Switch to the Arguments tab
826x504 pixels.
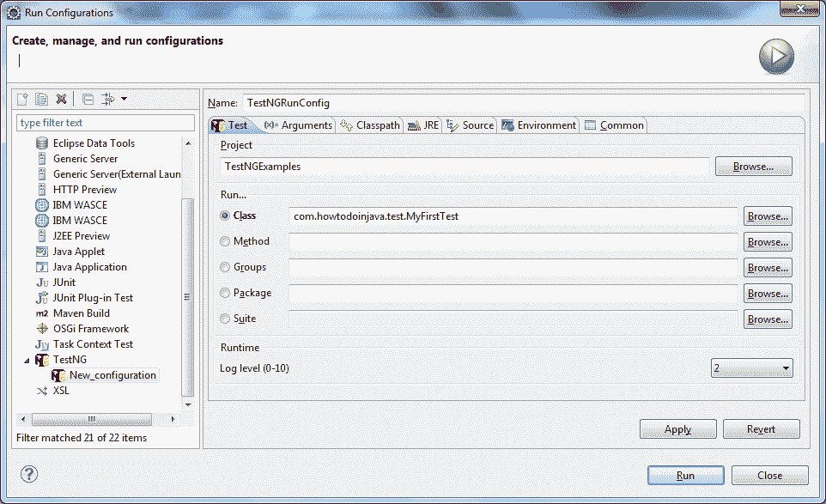coord(298,125)
